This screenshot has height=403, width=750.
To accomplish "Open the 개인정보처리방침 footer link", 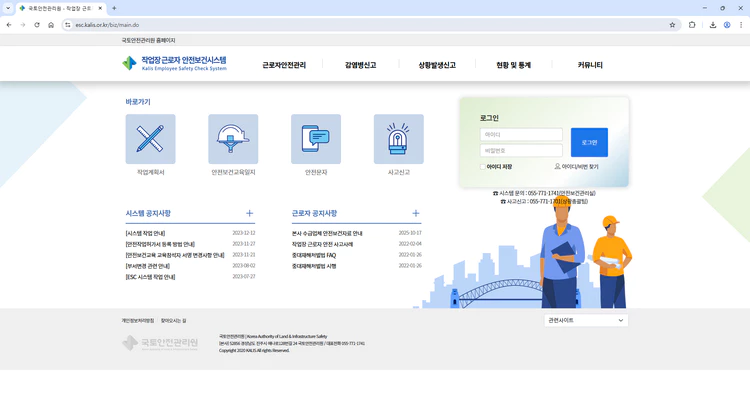I will tap(138, 321).
